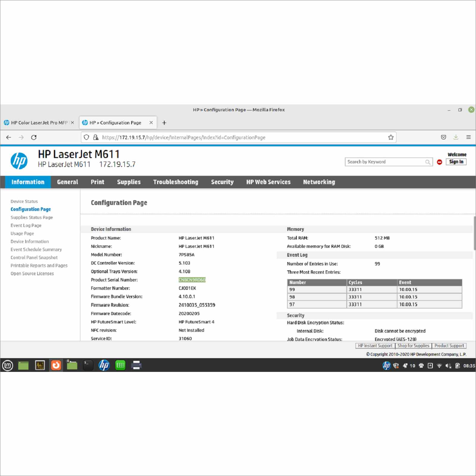Click Product Support footer link
The height and width of the screenshot is (476, 476).
(x=449, y=346)
